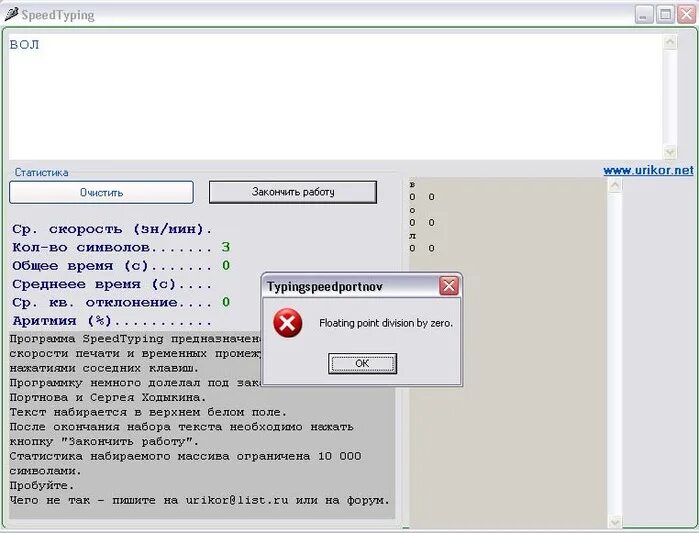
Task: Click OK in the division by zero dialog
Action: tap(362, 363)
